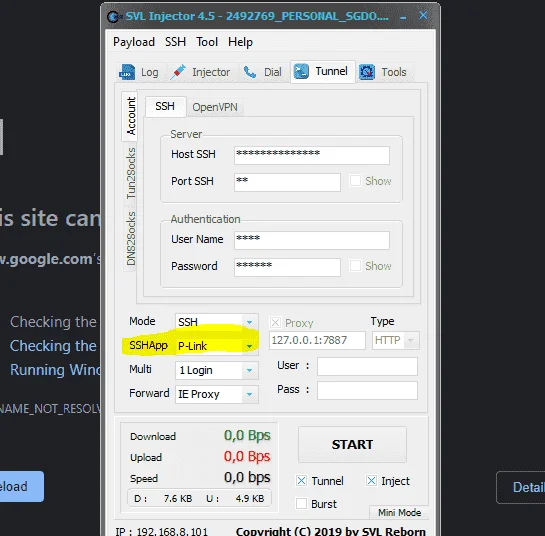Click Running Windows link in browser error page
545x536 pixels.
pyautogui.click(x=55, y=370)
